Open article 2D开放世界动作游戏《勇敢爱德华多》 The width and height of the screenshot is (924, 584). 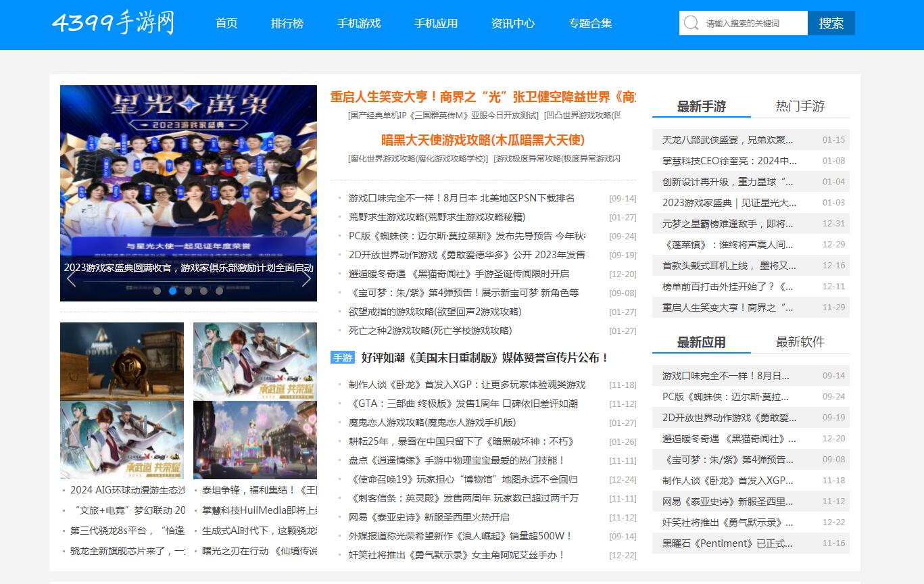pyautogui.click(x=467, y=255)
